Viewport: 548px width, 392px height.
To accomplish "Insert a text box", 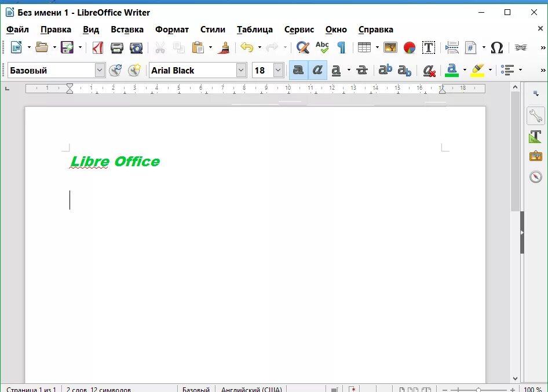I will (429, 47).
